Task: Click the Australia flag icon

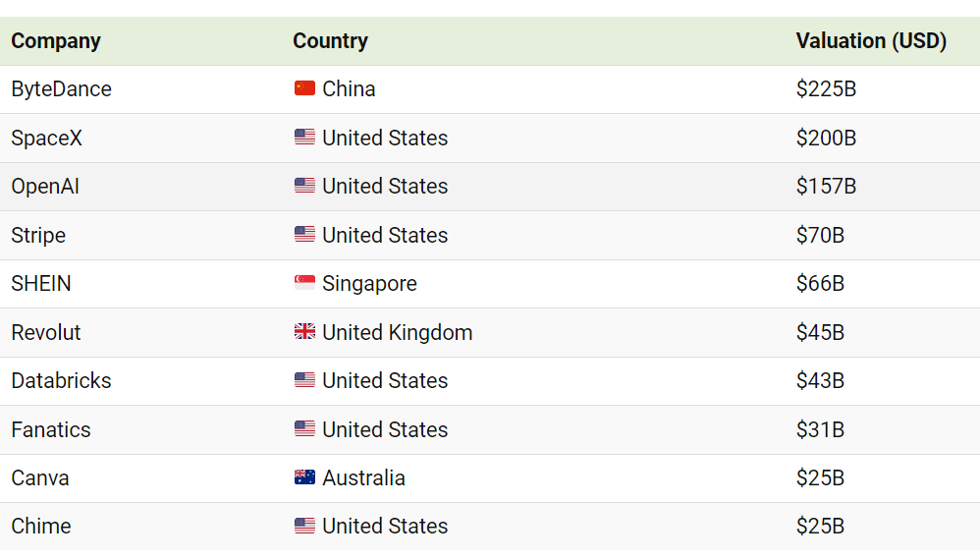Action: coord(304,476)
